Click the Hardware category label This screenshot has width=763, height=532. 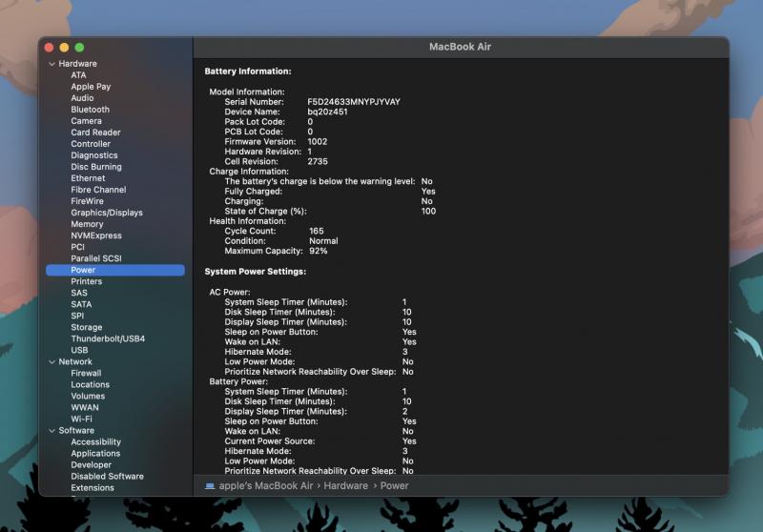click(x=77, y=64)
